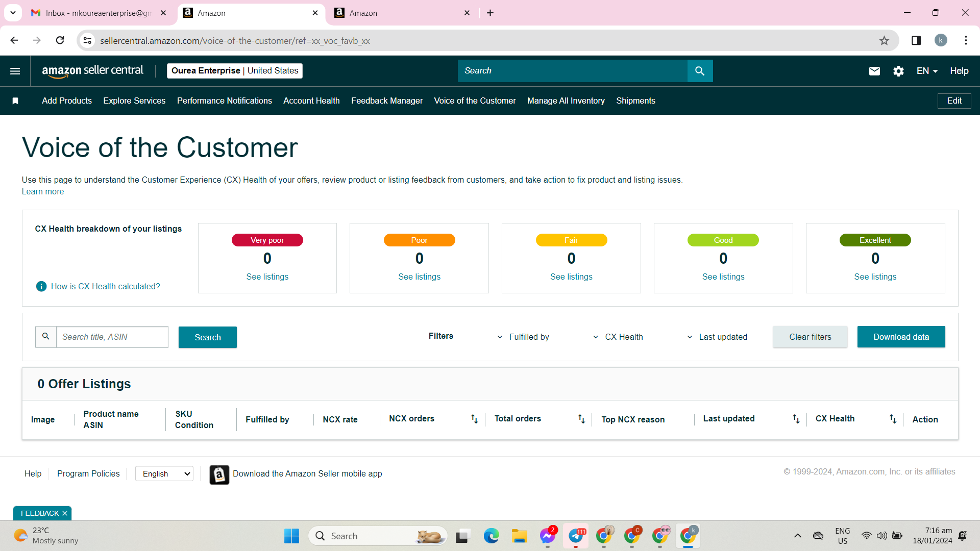Open Explore Services menu item
The height and width of the screenshot is (551, 980).
(134, 101)
